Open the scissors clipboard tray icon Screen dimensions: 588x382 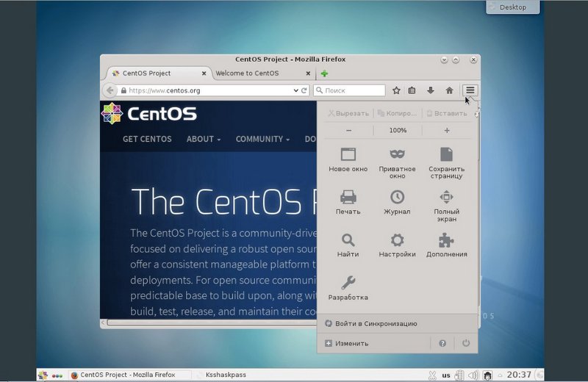click(x=432, y=375)
